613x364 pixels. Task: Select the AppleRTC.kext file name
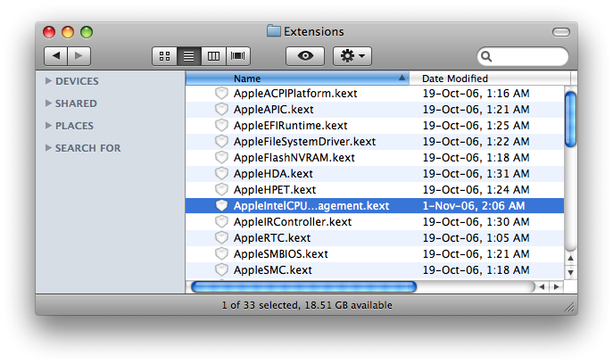tap(272, 237)
